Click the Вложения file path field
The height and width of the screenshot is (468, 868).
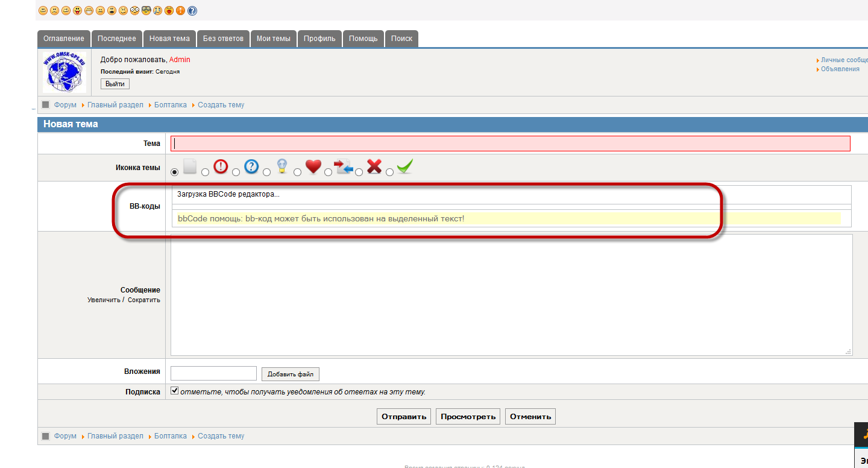point(213,373)
